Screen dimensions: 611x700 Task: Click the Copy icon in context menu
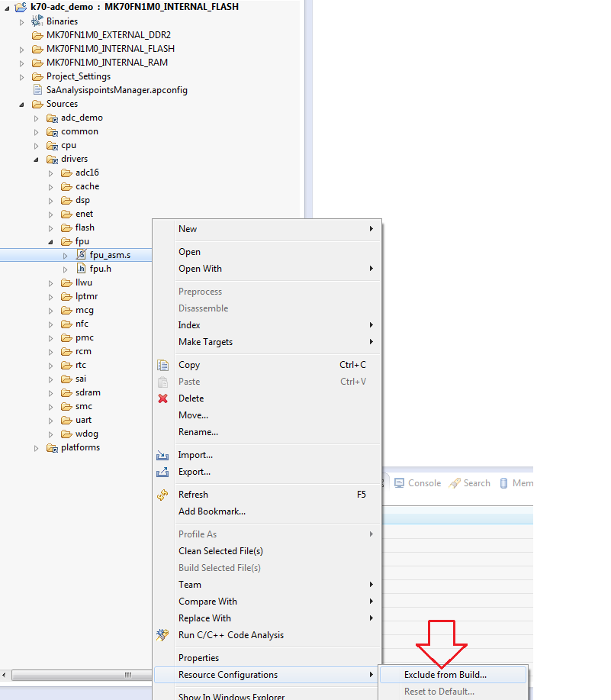click(162, 365)
